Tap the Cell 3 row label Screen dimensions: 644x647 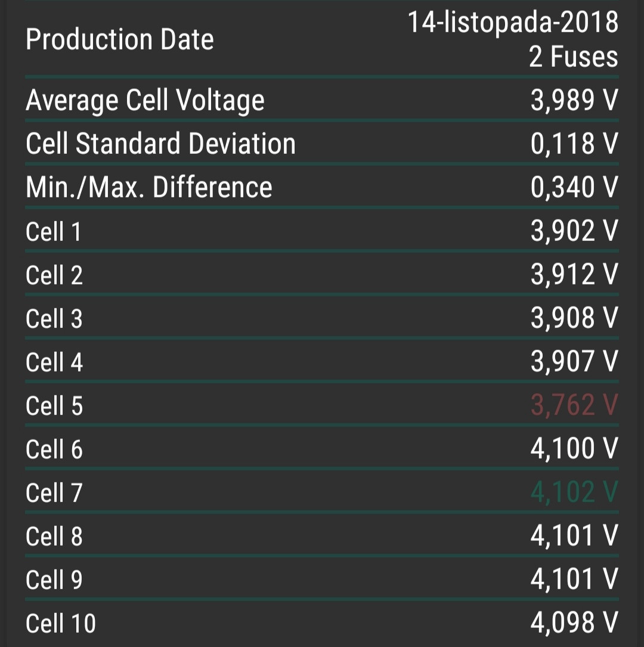tap(54, 318)
